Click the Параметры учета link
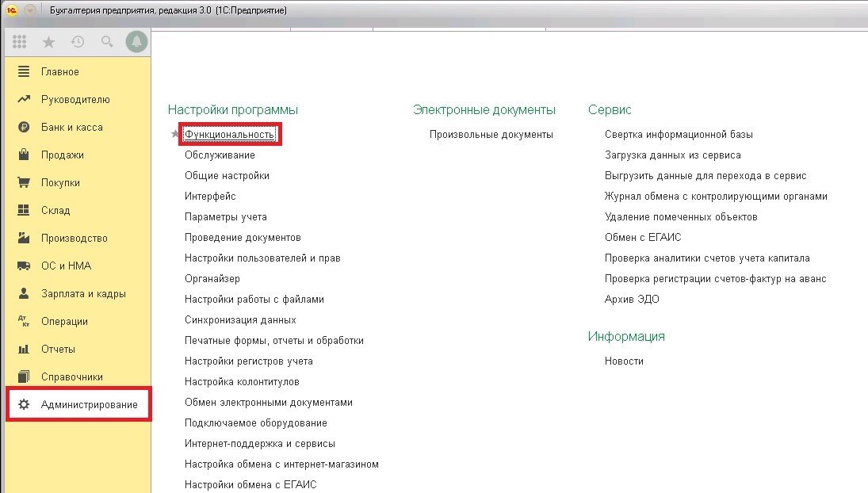This screenshot has width=868, height=493. pos(225,217)
